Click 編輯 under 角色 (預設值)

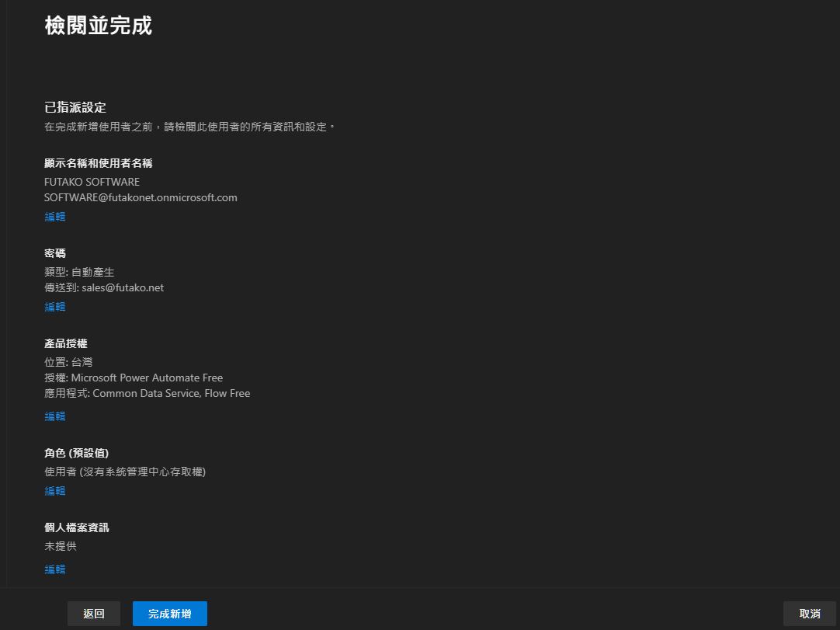click(55, 491)
